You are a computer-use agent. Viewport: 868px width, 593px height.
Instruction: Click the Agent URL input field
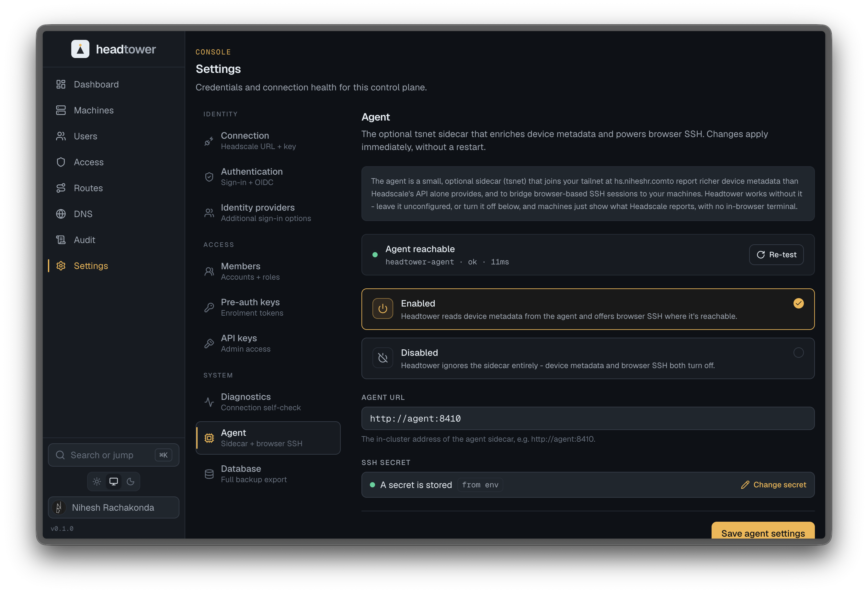pyautogui.click(x=588, y=418)
